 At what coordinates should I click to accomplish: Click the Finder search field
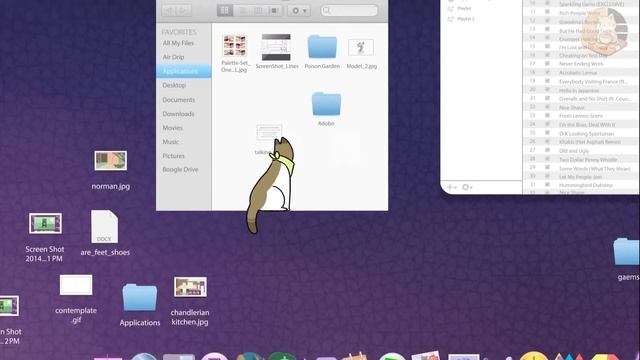349,11
